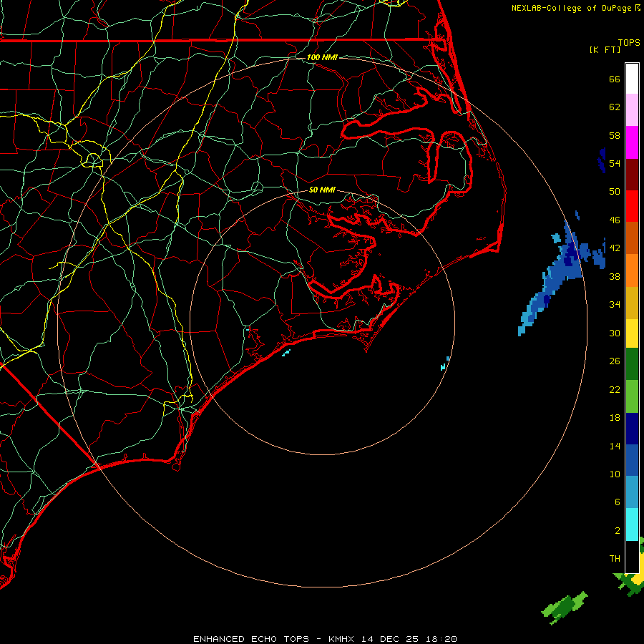Screen dimensions: 644x644
Task: Click the 22 value on the scale
Action: click(615, 389)
